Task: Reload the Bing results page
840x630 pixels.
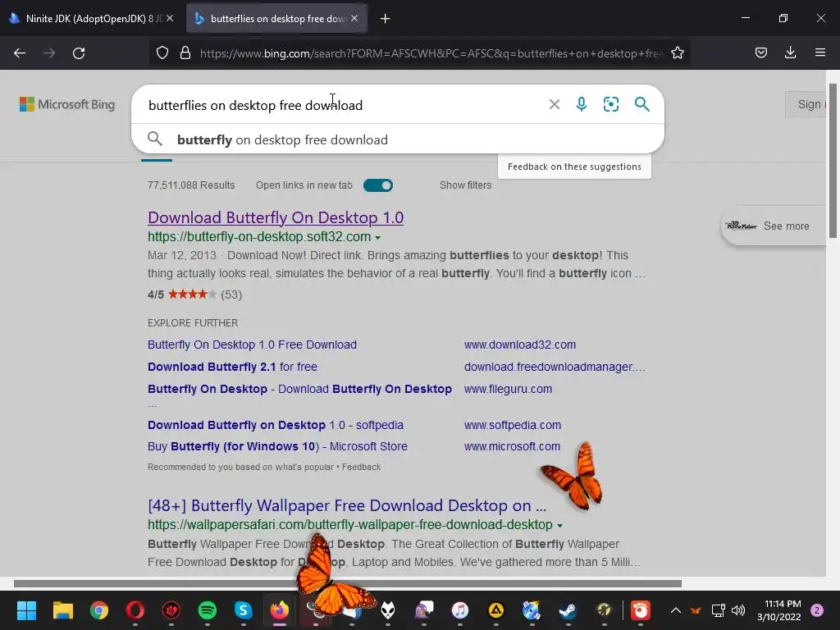Action: tap(79, 53)
